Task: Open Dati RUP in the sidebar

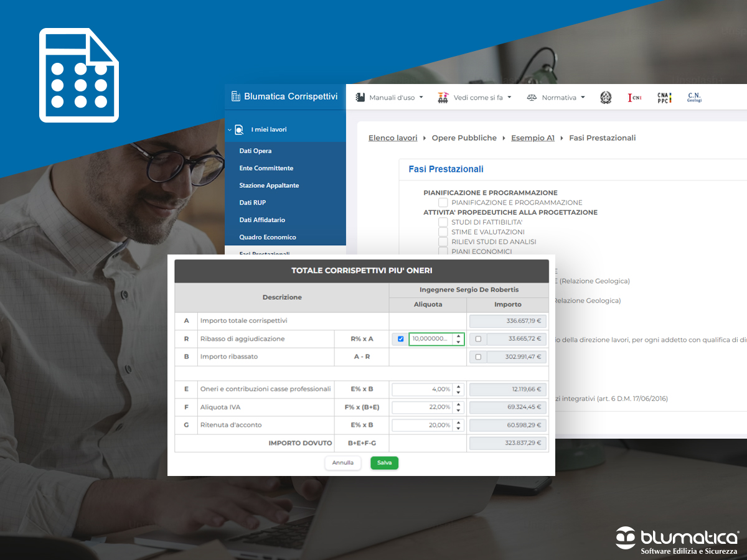Action: point(253,202)
